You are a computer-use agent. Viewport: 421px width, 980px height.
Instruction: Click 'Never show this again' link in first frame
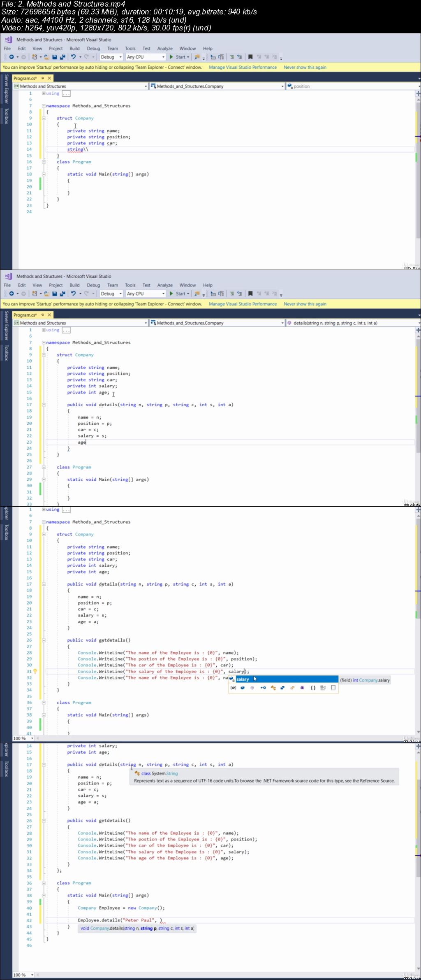tap(305, 68)
